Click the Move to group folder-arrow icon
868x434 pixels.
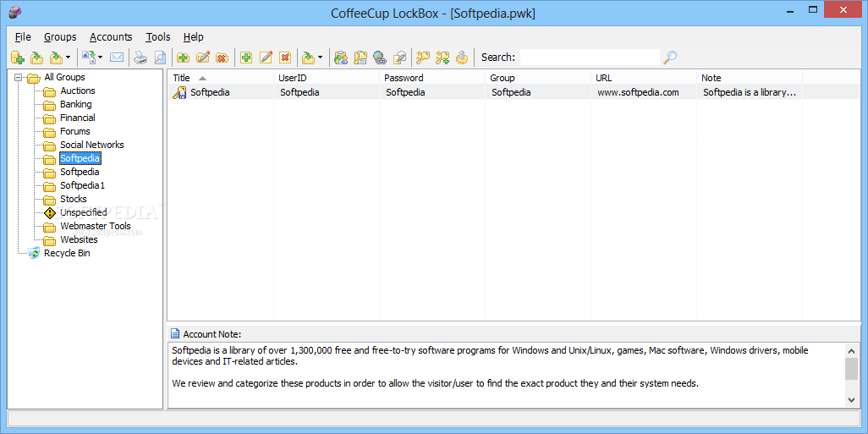[x=308, y=57]
